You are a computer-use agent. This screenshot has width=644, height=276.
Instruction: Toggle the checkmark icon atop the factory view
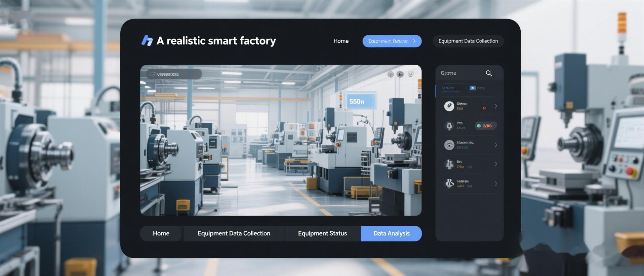pyautogui.click(x=411, y=74)
